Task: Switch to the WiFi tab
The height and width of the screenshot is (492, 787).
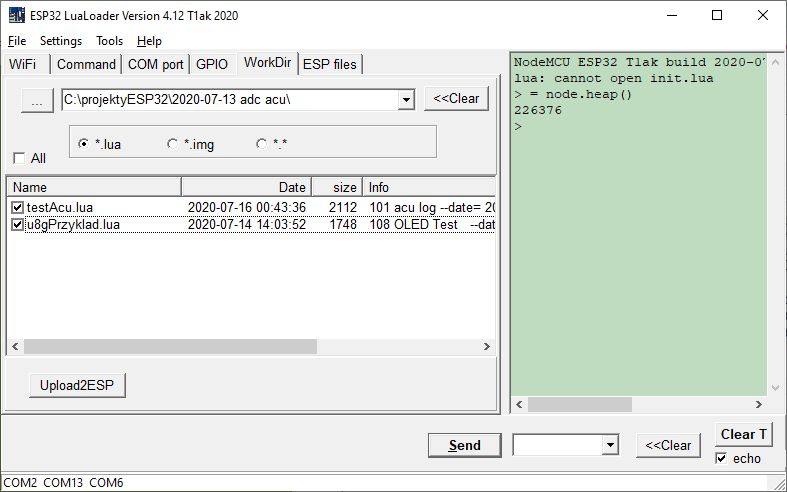Action: pos(23,64)
